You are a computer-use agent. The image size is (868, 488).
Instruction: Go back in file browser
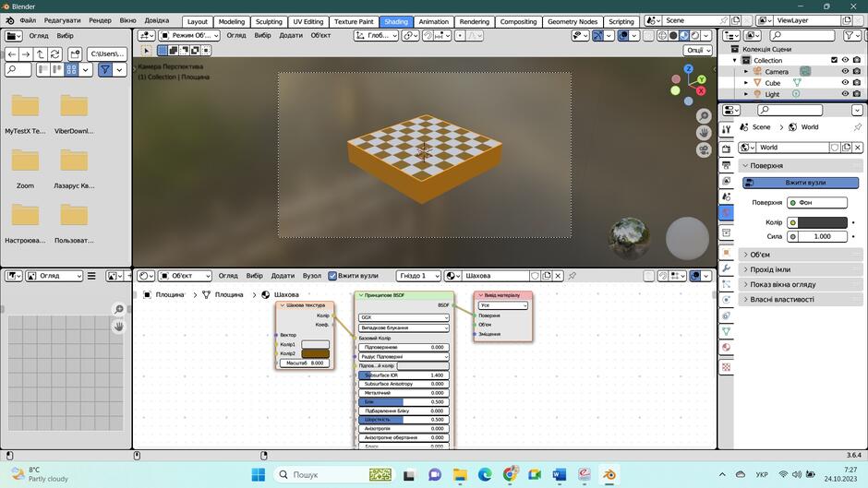coord(12,54)
